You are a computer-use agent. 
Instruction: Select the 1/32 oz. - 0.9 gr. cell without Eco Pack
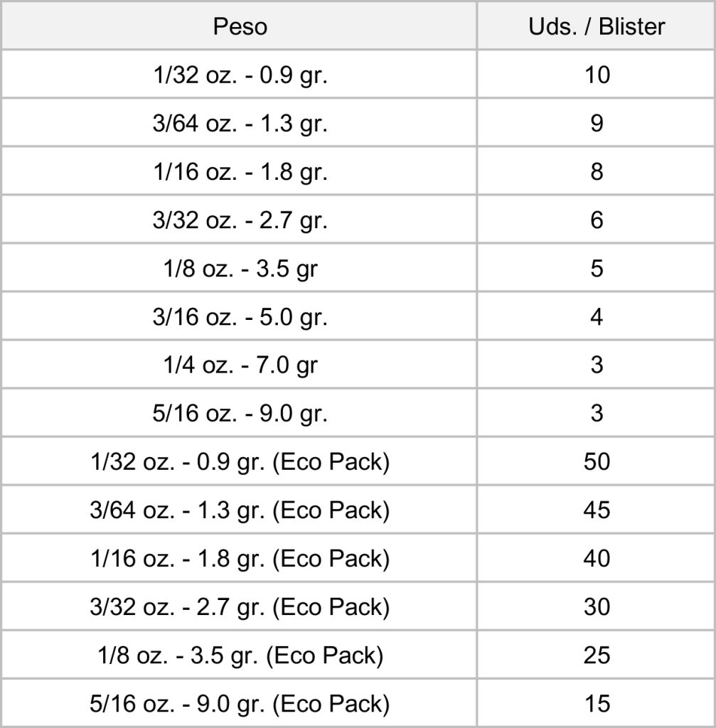click(240, 75)
